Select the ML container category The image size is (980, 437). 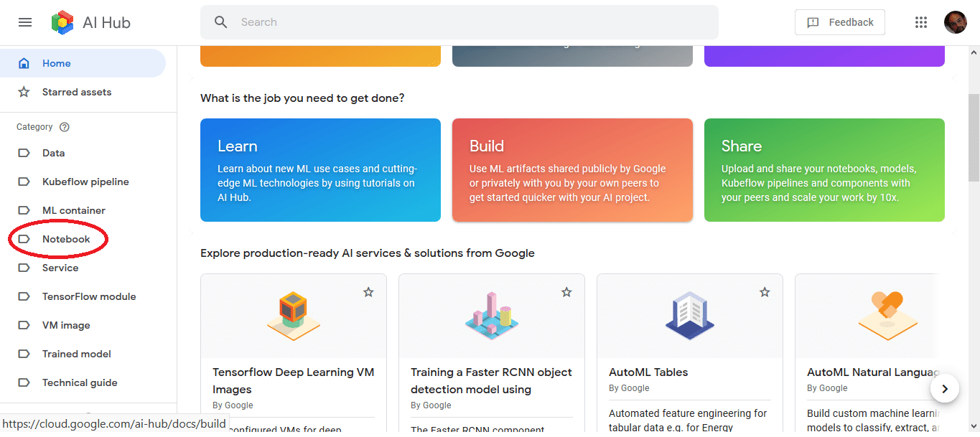click(83, 210)
